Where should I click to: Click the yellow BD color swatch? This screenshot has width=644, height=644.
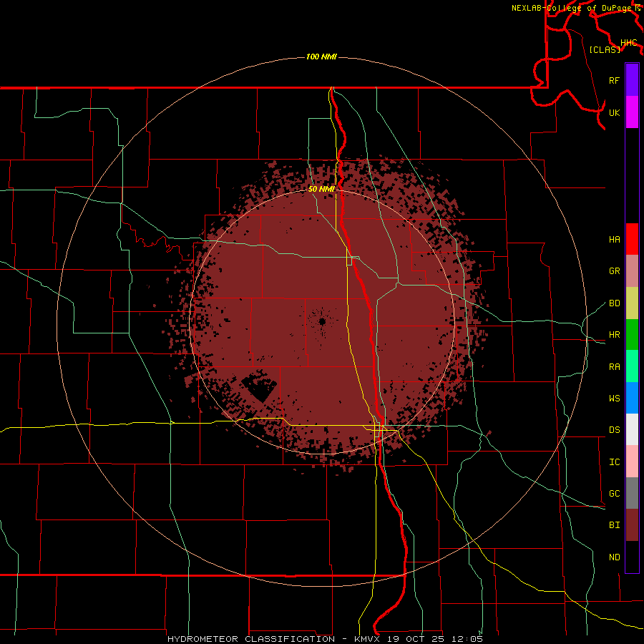(x=632, y=303)
